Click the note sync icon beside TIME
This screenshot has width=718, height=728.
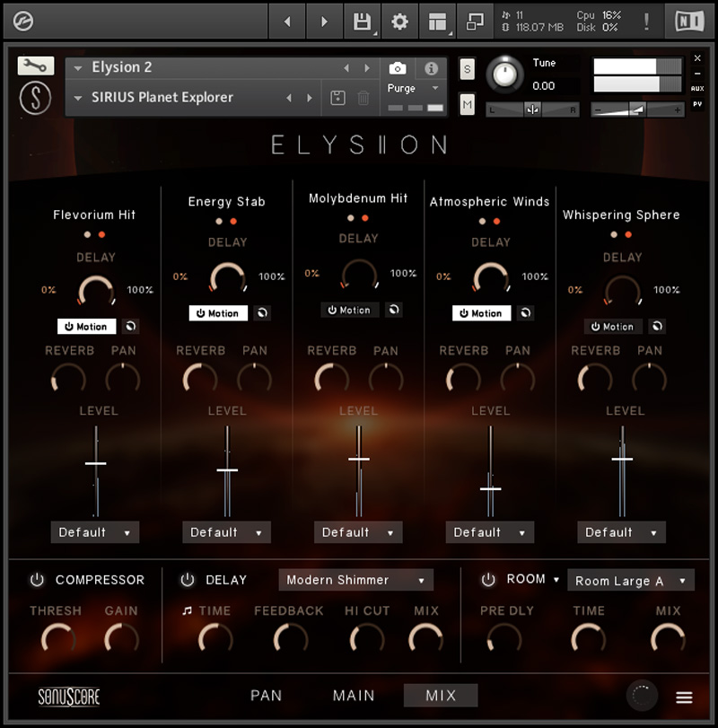[187, 610]
